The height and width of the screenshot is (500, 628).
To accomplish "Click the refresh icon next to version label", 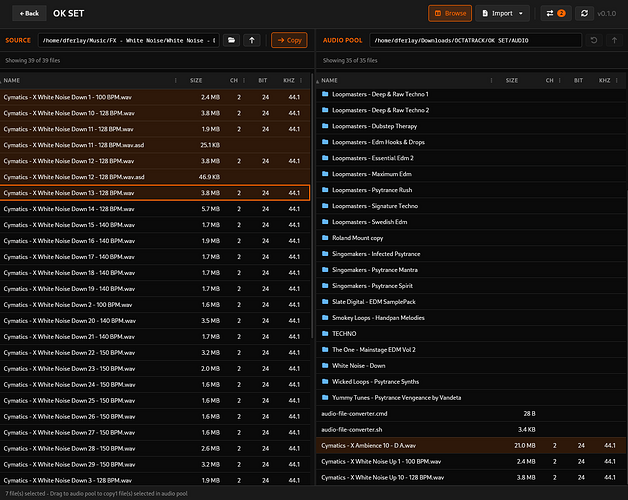I will coord(584,13).
